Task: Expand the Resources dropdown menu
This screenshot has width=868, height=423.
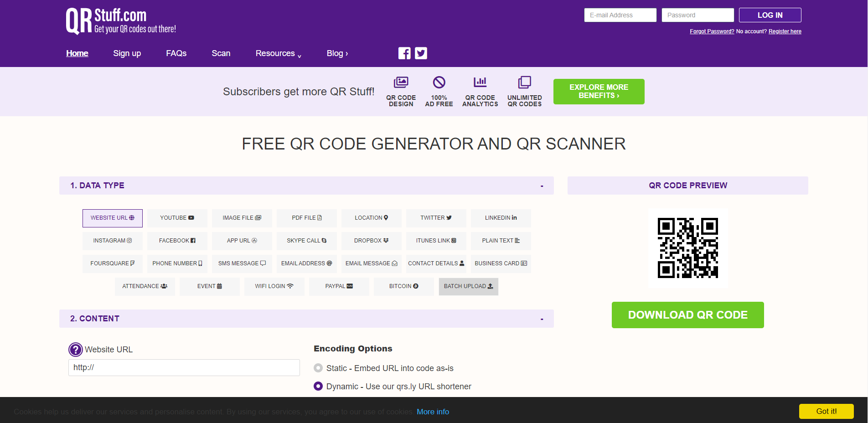Action: pos(277,53)
